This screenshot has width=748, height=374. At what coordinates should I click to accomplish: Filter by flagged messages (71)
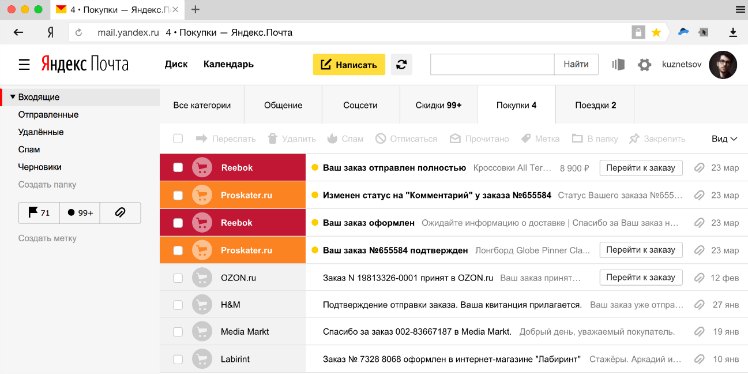click(39, 213)
